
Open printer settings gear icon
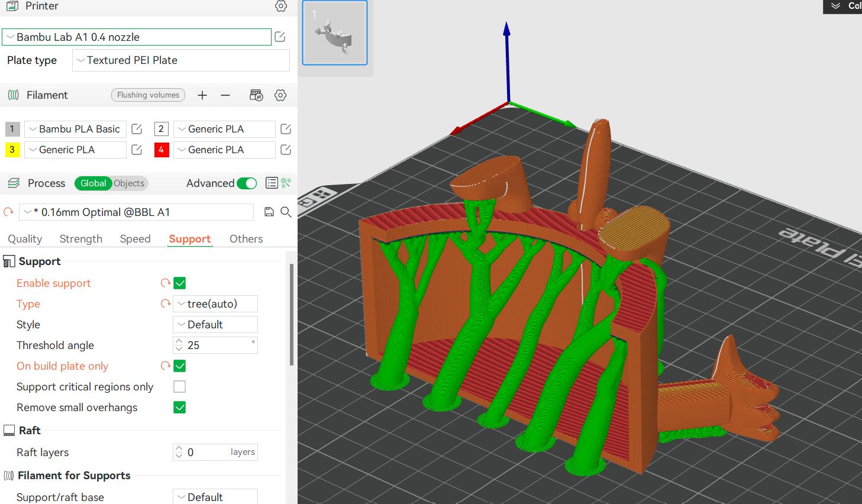click(281, 6)
